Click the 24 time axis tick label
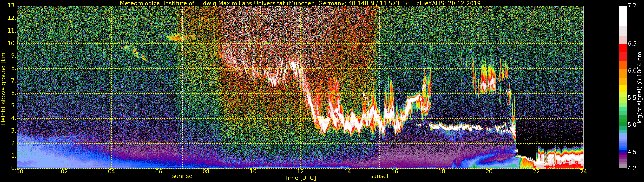The width and height of the screenshot is (644, 182). point(583,171)
